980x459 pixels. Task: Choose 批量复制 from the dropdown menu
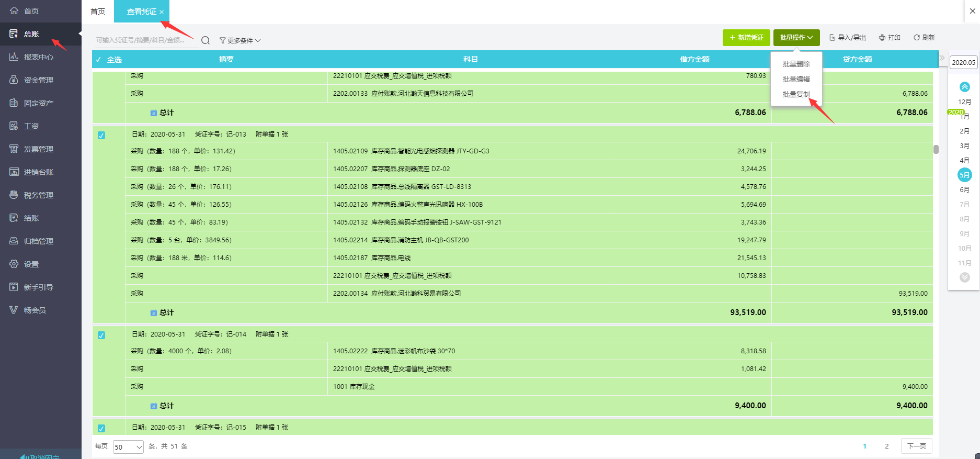click(x=796, y=94)
